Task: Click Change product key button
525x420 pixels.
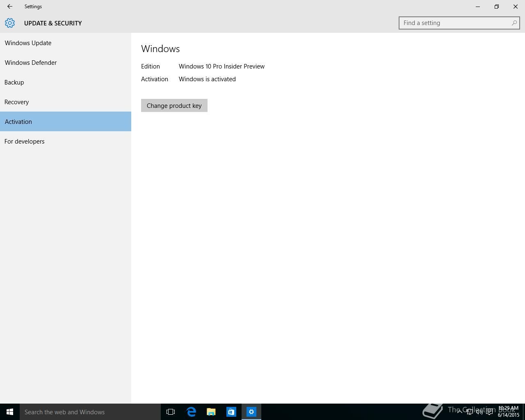Action: pos(174,105)
